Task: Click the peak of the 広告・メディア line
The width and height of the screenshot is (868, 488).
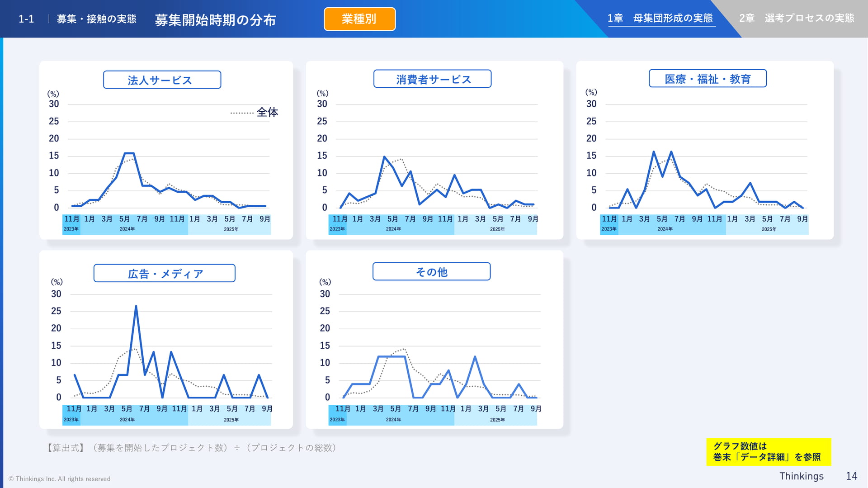Action: [136, 307]
